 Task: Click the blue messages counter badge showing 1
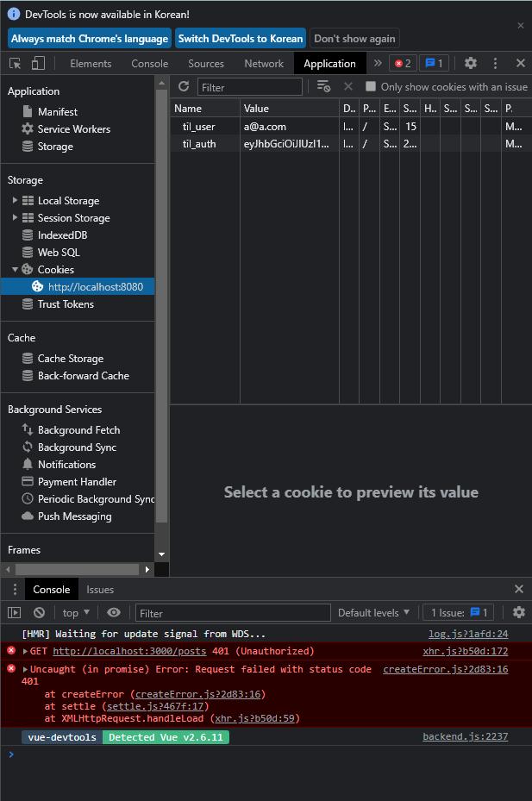(434, 63)
